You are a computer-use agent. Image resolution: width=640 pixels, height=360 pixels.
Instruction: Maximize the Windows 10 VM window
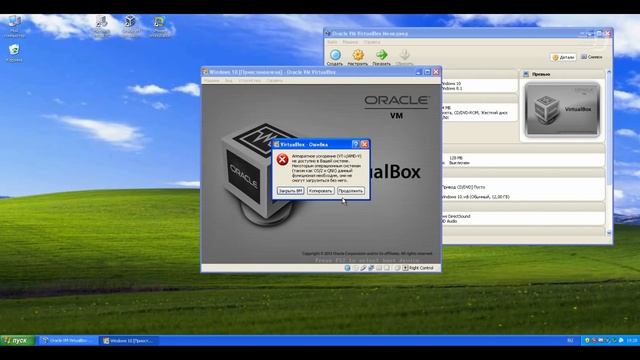[x=427, y=72]
